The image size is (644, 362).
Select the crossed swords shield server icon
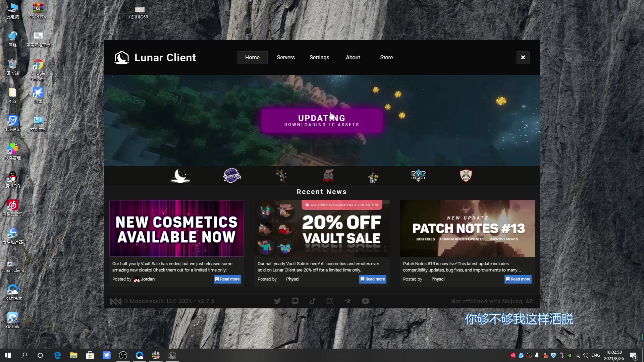point(466,175)
